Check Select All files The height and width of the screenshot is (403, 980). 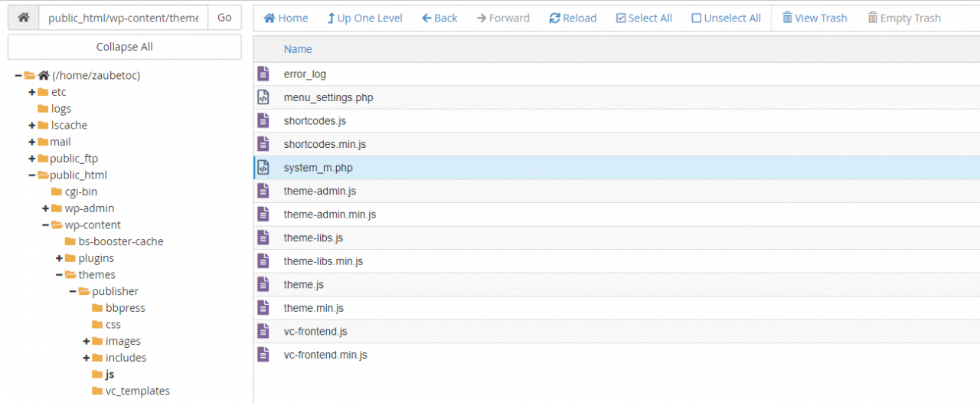point(643,18)
